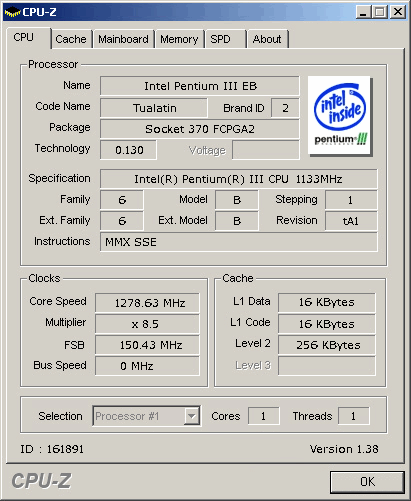
Task: Click the Ext. Family value 6
Action: tap(122, 221)
